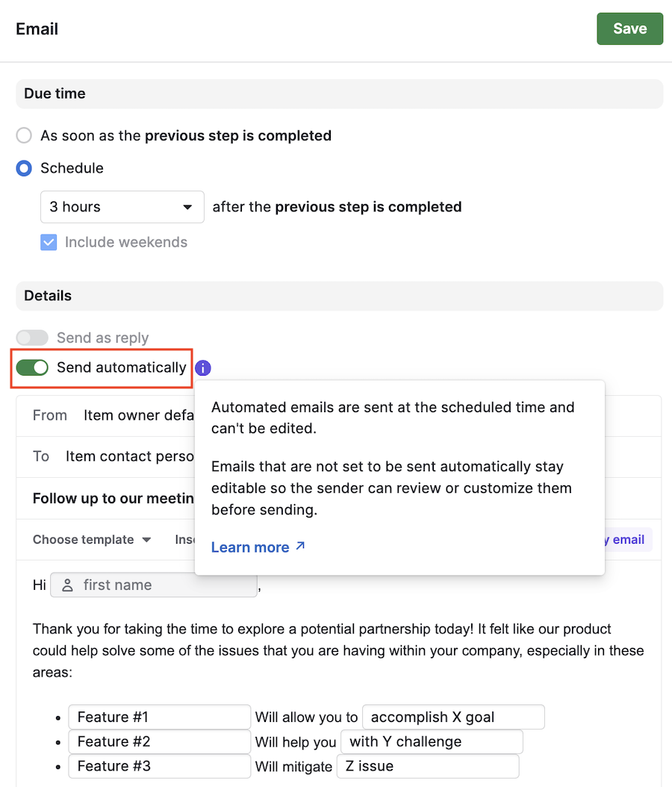Click the Due time section header
Viewport: 672px width, 787px height.
pyautogui.click(x=55, y=93)
